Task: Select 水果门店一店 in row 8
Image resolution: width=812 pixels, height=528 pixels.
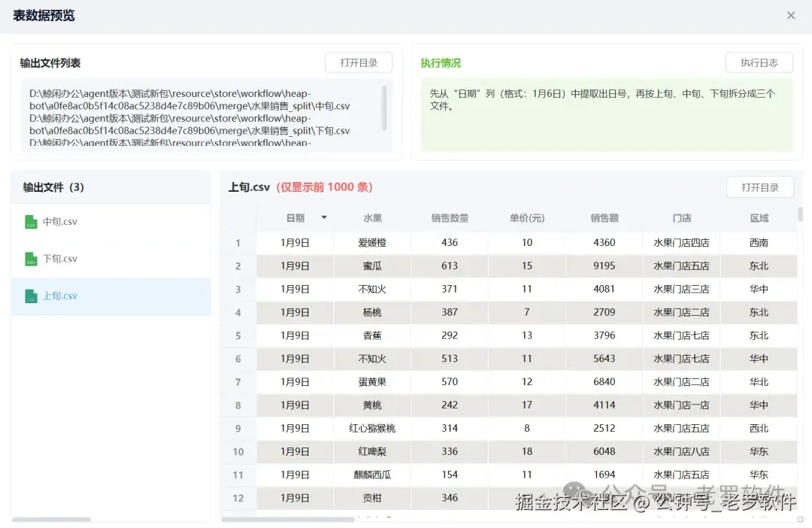Action: coord(681,405)
